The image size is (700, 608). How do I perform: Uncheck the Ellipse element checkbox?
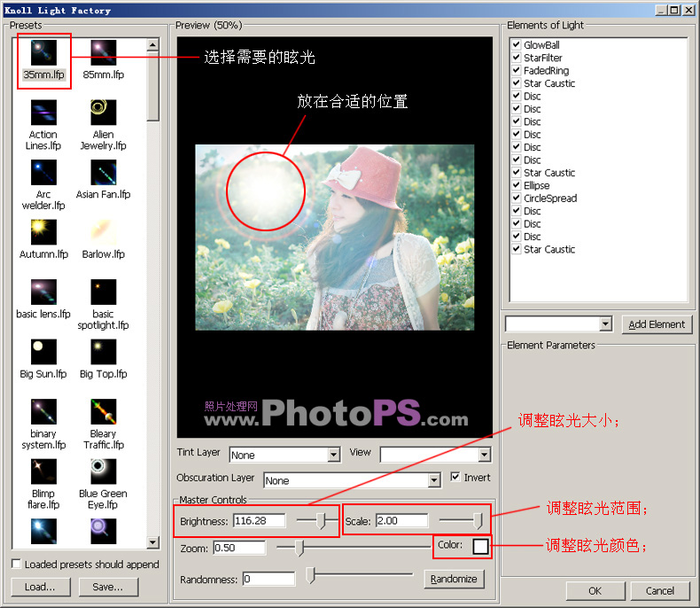pyautogui.click(x=517, y=185)
